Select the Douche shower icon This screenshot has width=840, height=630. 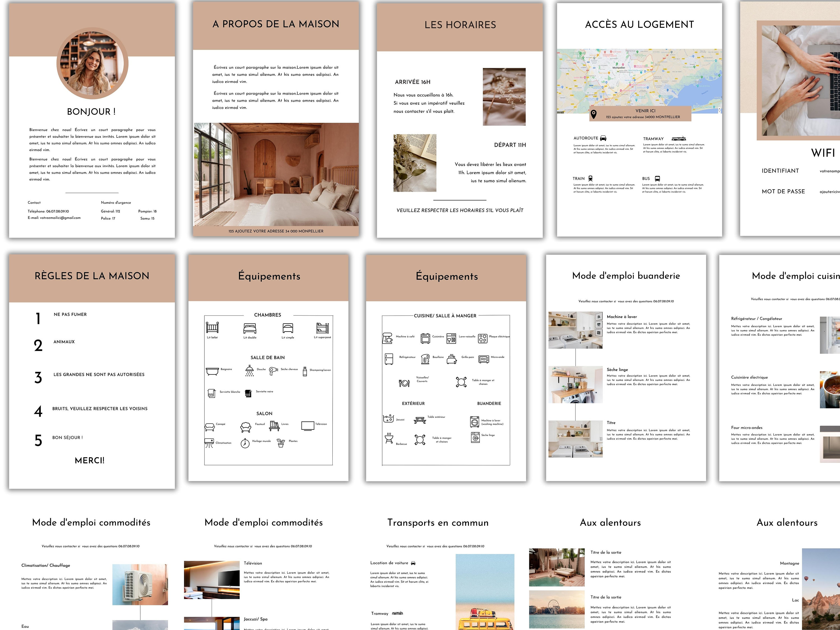coord(249,370)
